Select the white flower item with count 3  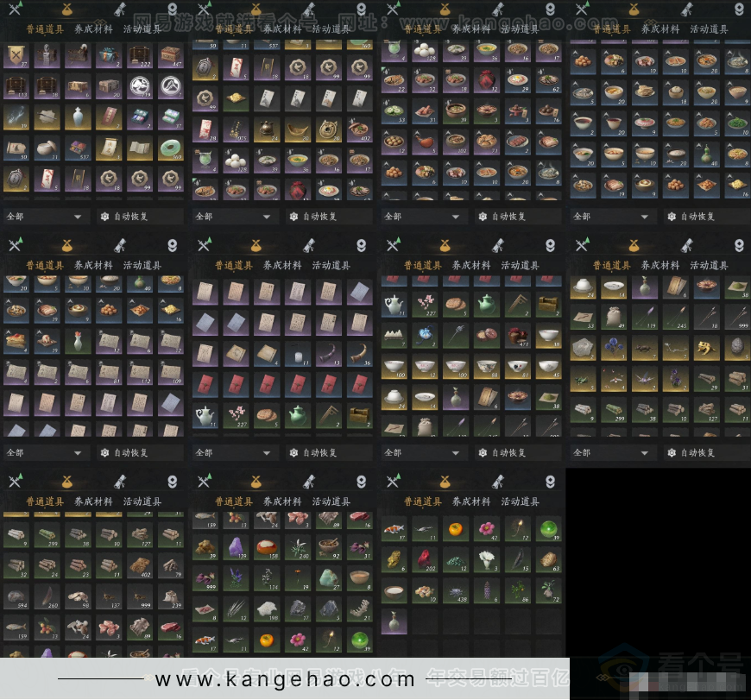[487, 559]
